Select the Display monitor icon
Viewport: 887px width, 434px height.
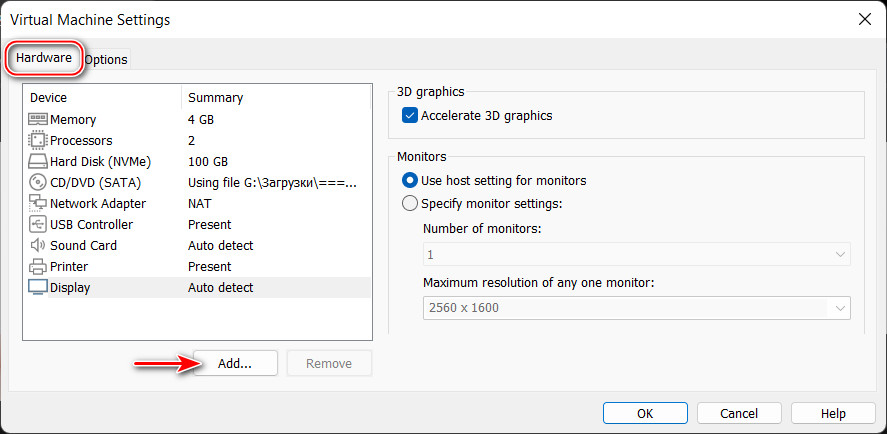pos(38,287)
